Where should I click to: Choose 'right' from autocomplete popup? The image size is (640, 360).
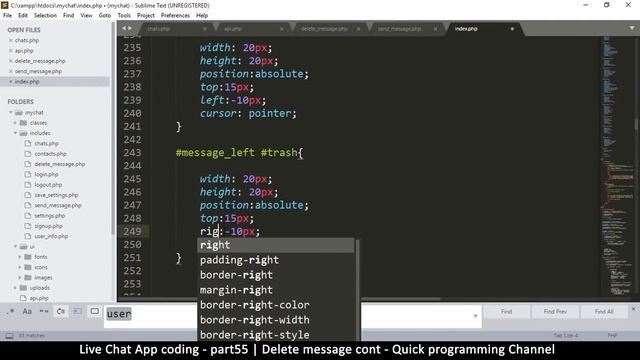point(276,245)
